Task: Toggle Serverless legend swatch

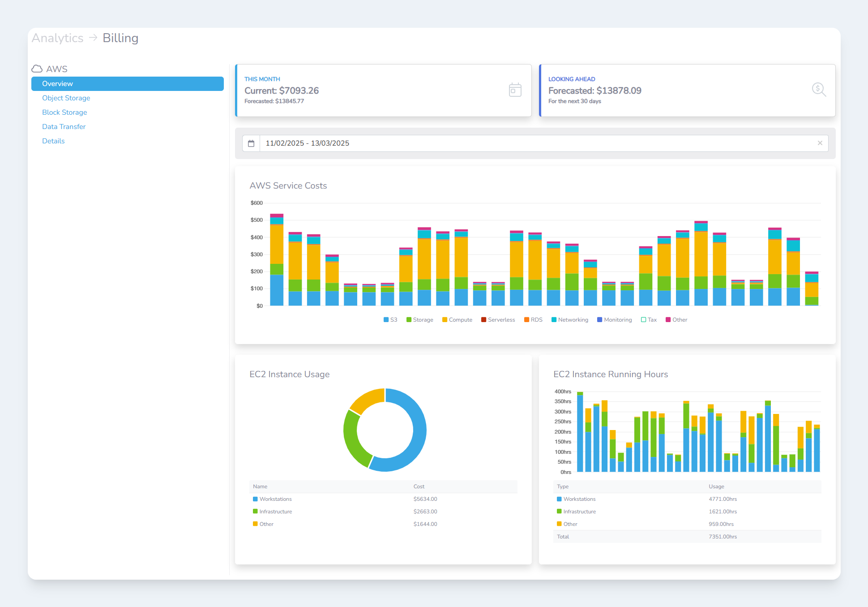Action: click(484, 320)
